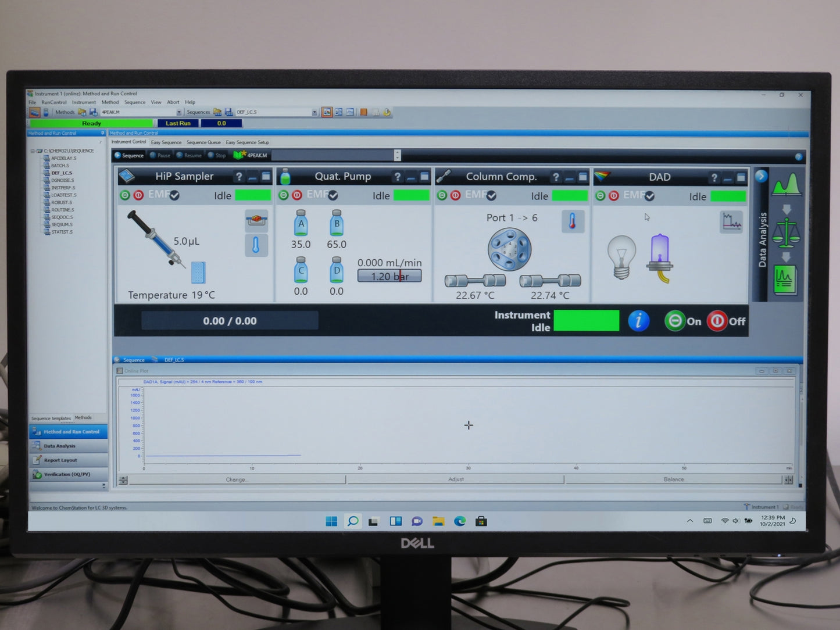Screen dimensions: 840x630
Task: Click the load sequence folder icon
Action: [217, 112]
